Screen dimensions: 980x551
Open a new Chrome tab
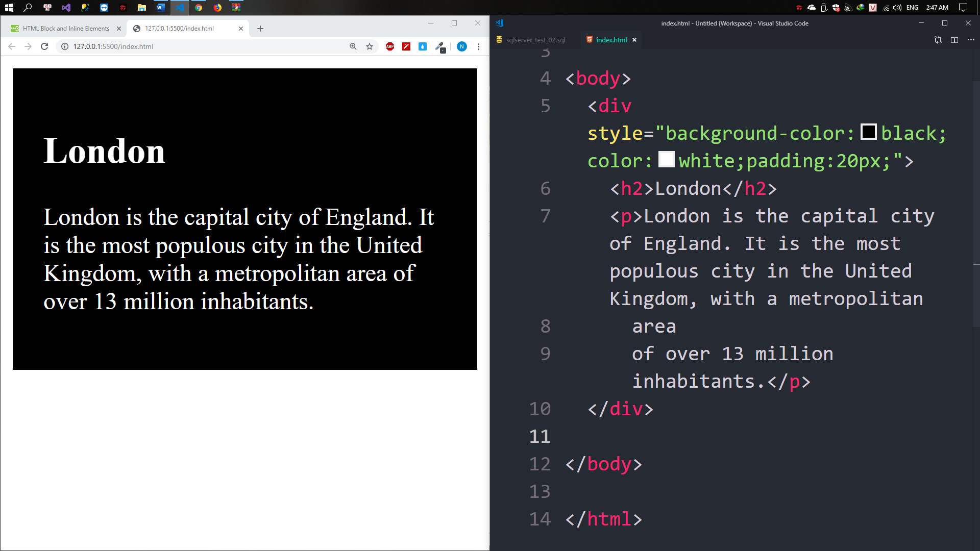pos(260,29)
